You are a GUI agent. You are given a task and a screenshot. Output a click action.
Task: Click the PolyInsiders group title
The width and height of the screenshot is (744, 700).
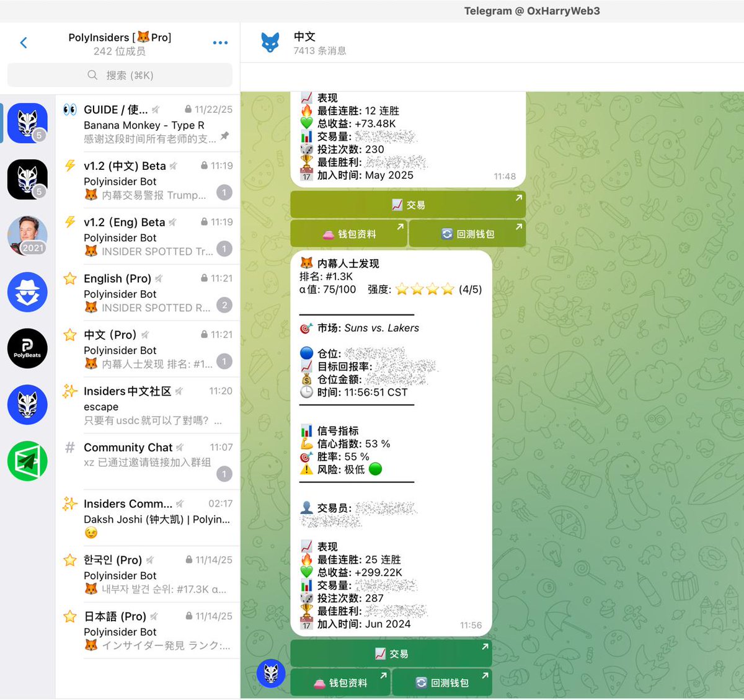click(x=120, y=37)
